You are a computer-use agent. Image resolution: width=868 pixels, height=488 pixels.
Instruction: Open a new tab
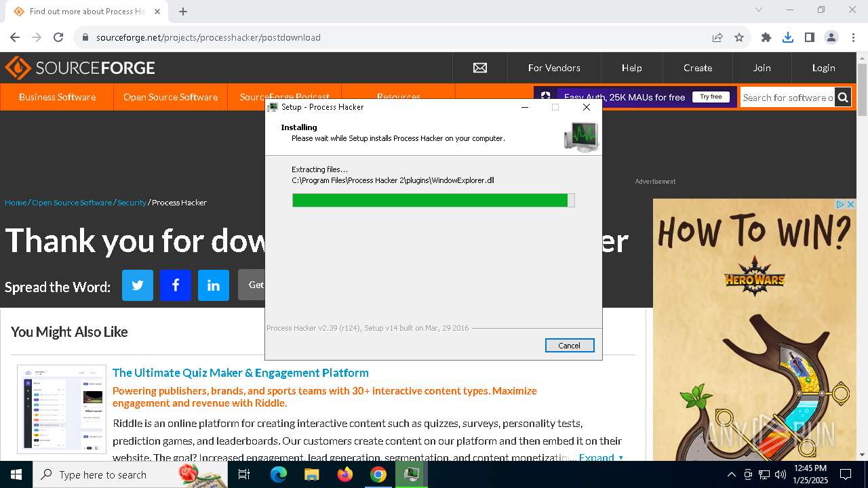183,11
